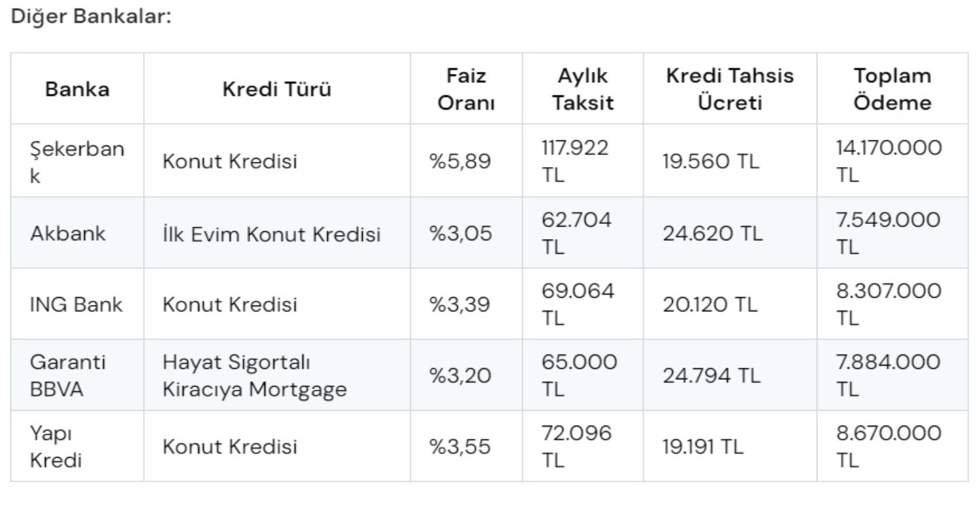Click the Şekerbank bank name cell
980x506 pixels.
tap(77, 162)
